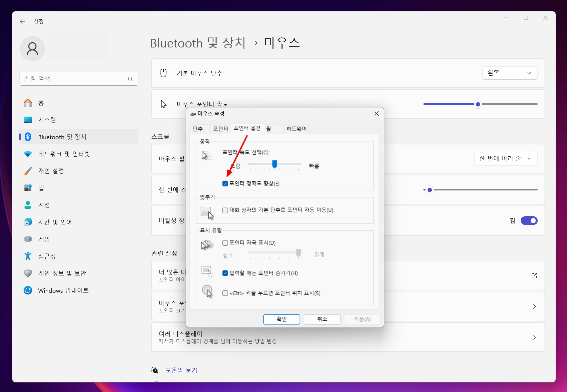Expand the multiple lines scroll dropdown
Screen dimensions: 567x392
pos(505,159)
